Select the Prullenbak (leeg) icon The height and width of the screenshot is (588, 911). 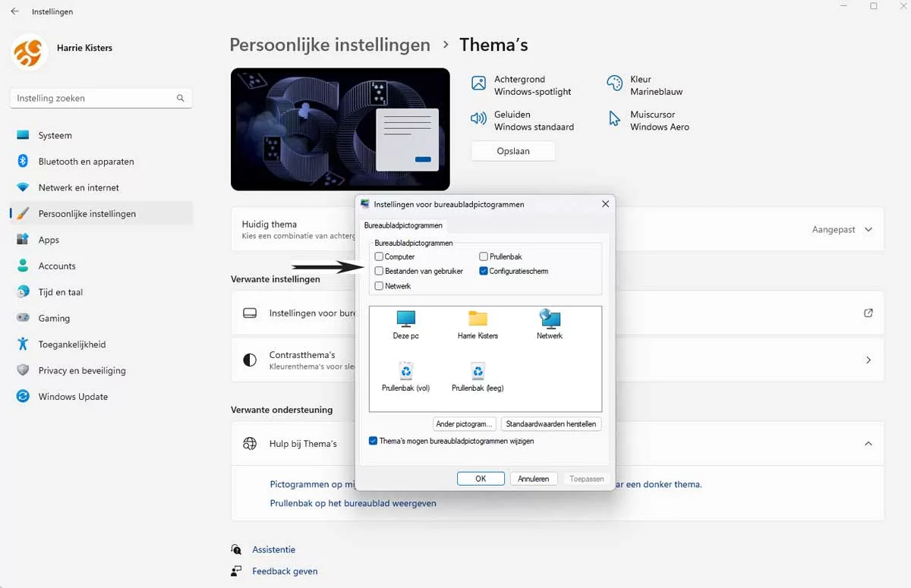pos(478,376)
